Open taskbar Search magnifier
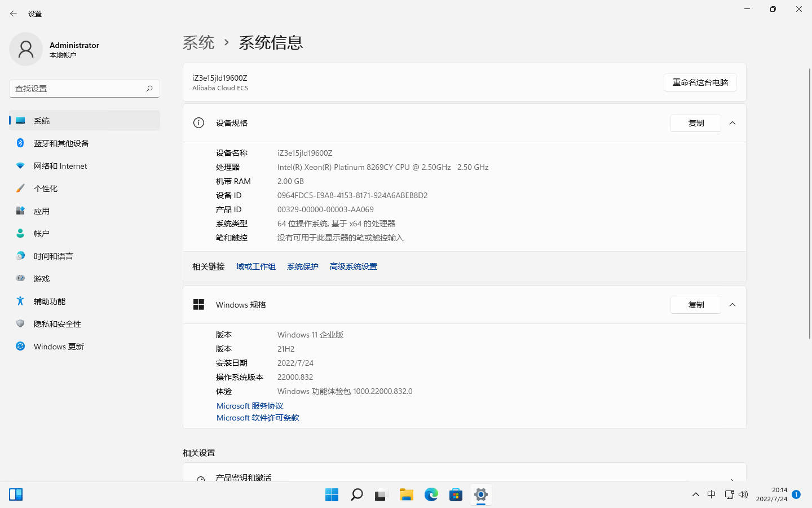 (356, 495)
